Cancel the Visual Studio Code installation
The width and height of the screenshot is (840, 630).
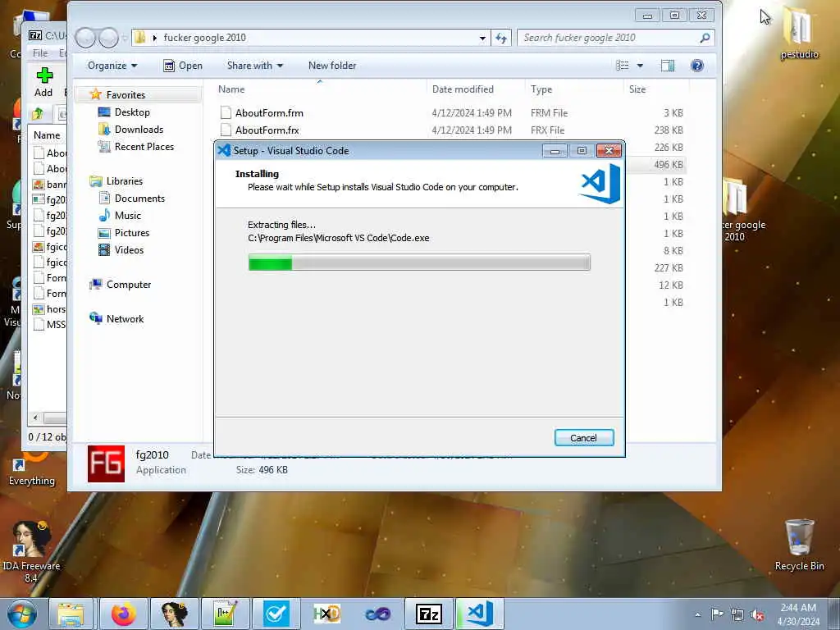[x=584, y=438]
